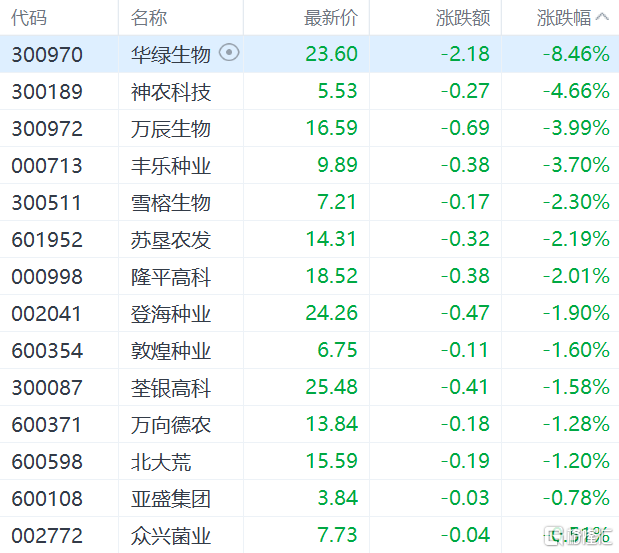Screen dimensions: 619x553
Task: Open stock 亚盛集团
Action: click(171, 498)
